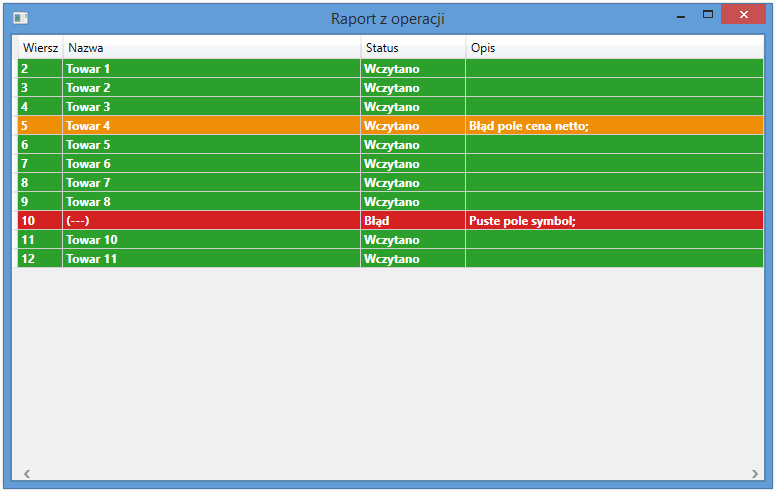Viewport: 776px width, 492px height.
Task: Click the left scroll arrow
Action: point(27,473)
